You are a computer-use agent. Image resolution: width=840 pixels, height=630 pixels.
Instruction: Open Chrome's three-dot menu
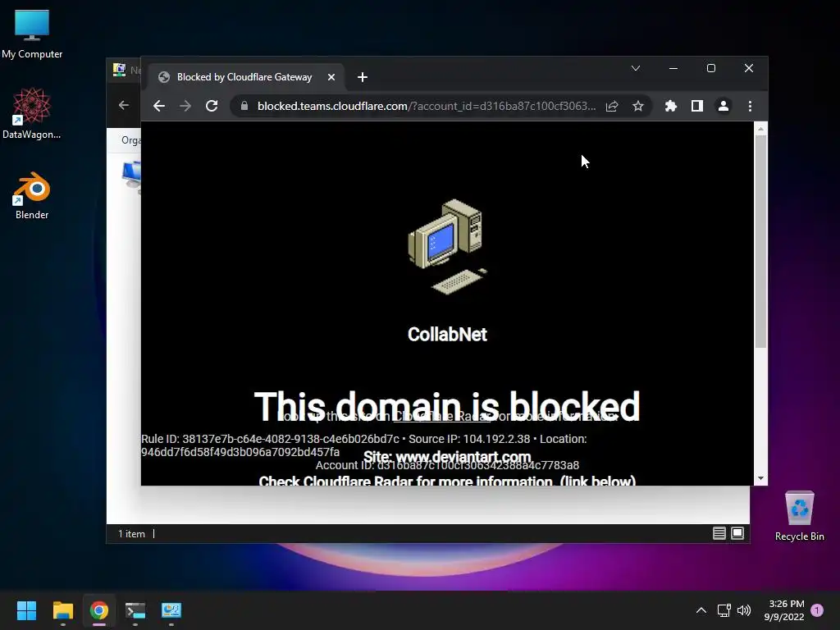coord(750,106)
